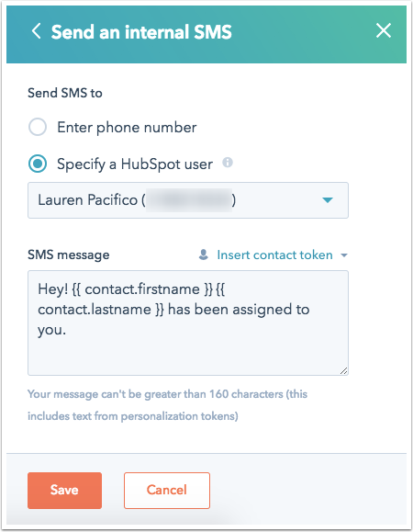Expand the caret next to Insert contact token
The width and height of the screenshot is (413, 532).
[344, 255]
